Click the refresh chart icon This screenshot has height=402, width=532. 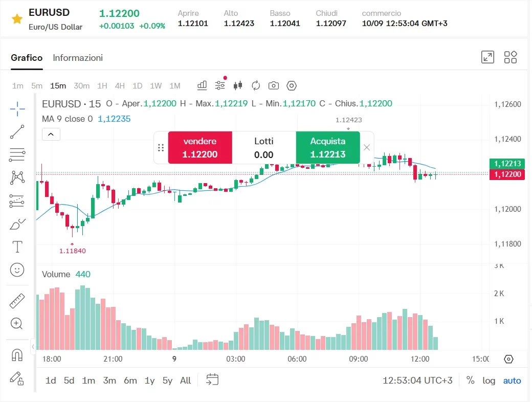(256, 85)
